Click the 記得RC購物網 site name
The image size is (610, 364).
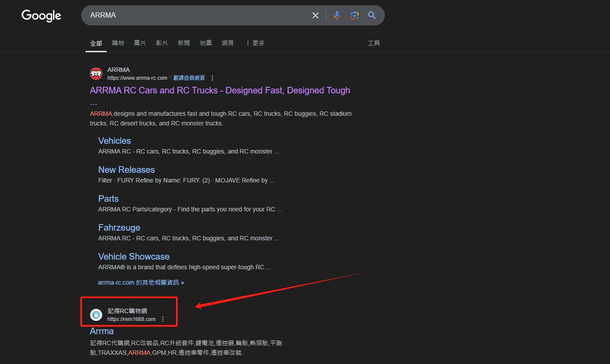127,311
